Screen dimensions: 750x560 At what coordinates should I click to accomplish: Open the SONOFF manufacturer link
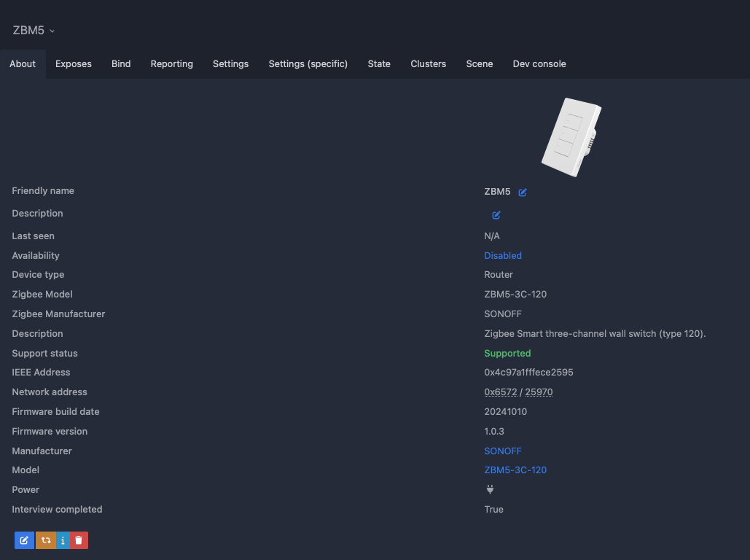tap(503, 451)
